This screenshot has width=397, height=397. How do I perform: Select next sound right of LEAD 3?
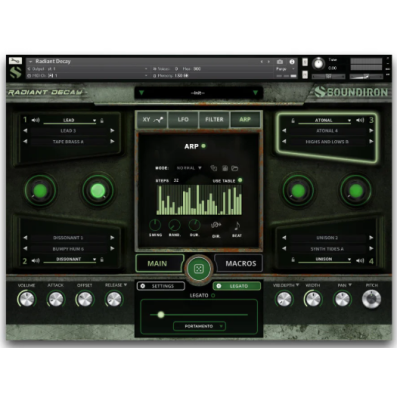112,131
